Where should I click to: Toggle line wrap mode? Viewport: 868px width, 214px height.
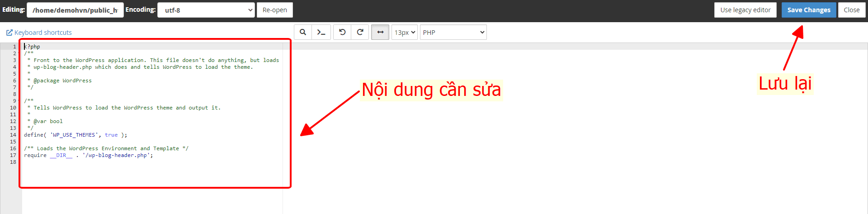pos(380,32)
